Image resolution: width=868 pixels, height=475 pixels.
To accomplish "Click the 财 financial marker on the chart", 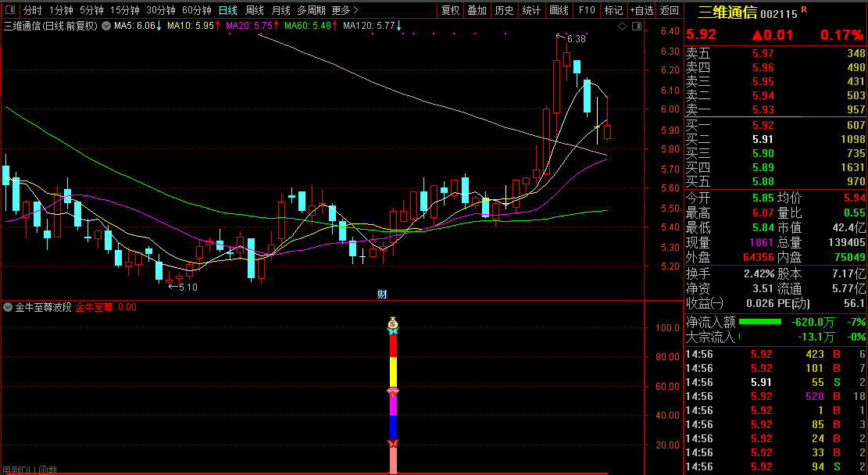I will tap(382, 295).
